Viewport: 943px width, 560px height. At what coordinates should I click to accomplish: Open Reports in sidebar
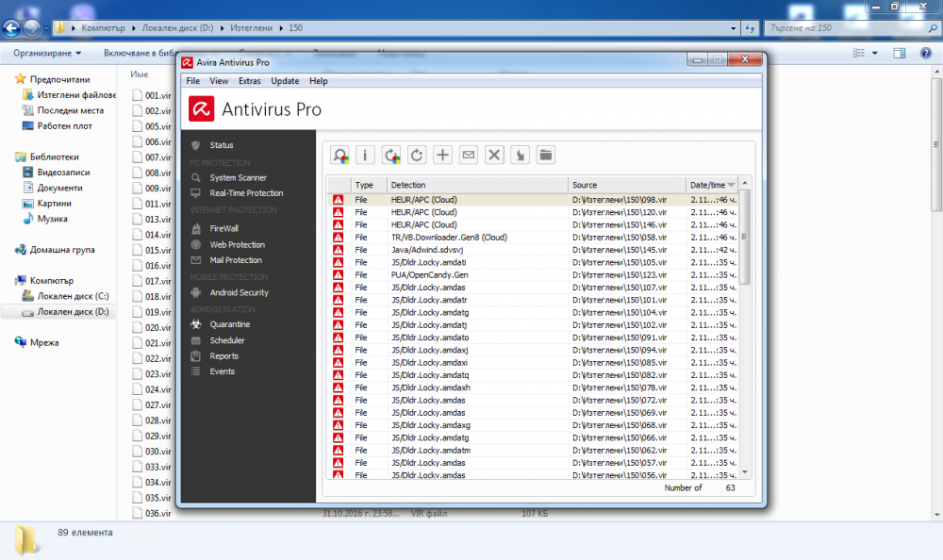[x=223, y=356]
